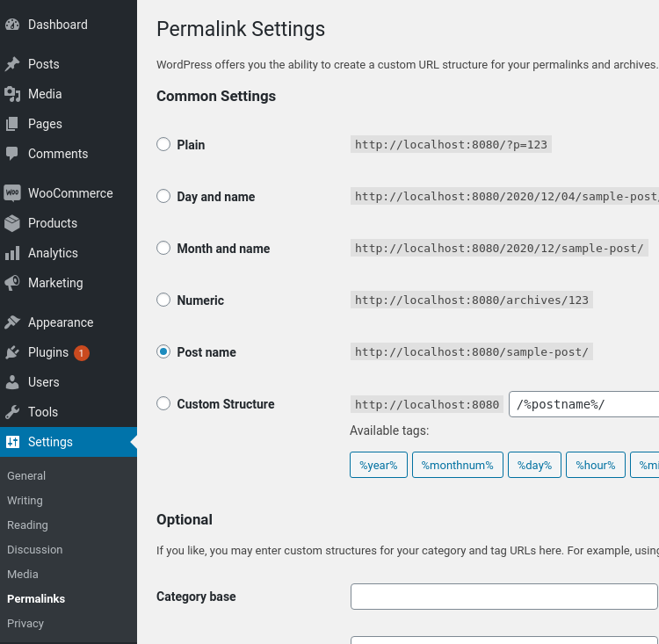Image resolution: width=659 pixels, height=644 pixels.
Task: Click the Day and name example URL
Action: (x=504, y=196)
